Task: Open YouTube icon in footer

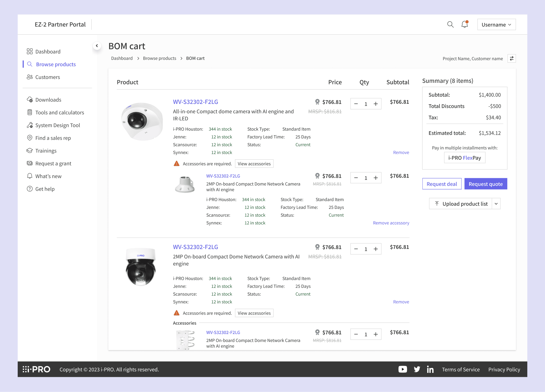Action: 402,369
